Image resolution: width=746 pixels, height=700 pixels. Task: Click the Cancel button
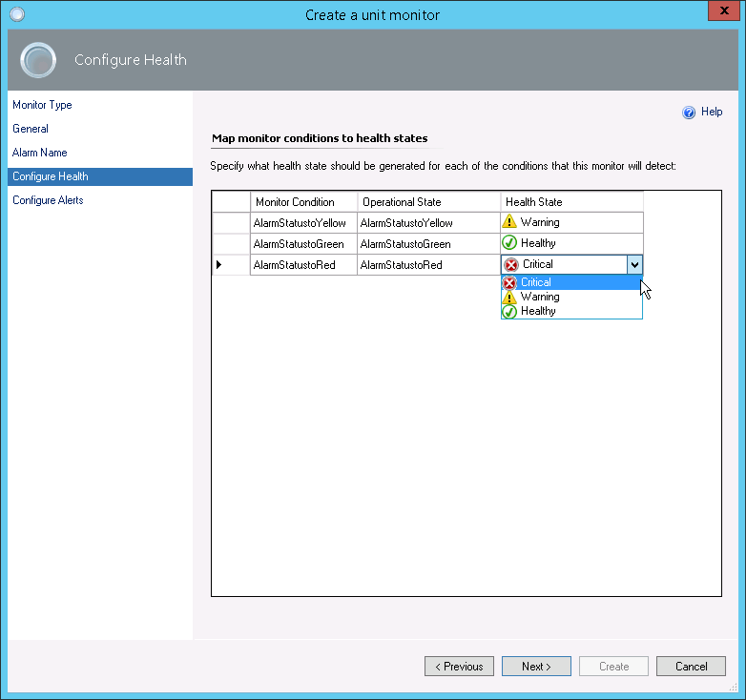click(x=691, y=667)
